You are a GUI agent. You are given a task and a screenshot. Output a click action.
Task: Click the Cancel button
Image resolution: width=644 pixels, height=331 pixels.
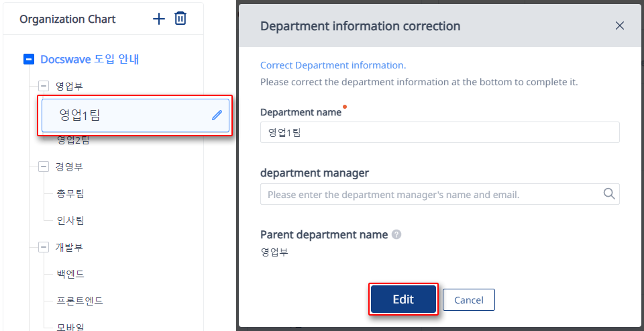click(469, 299)
